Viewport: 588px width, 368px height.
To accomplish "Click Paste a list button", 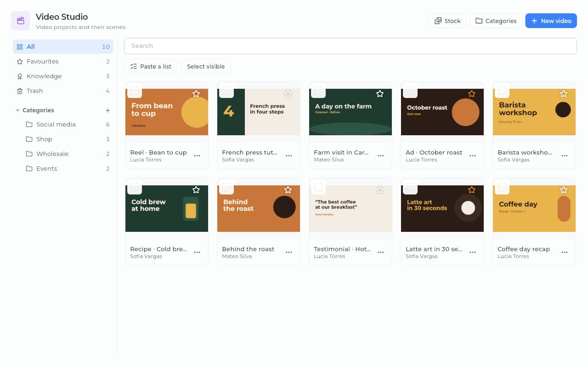I will pos(151,66).
